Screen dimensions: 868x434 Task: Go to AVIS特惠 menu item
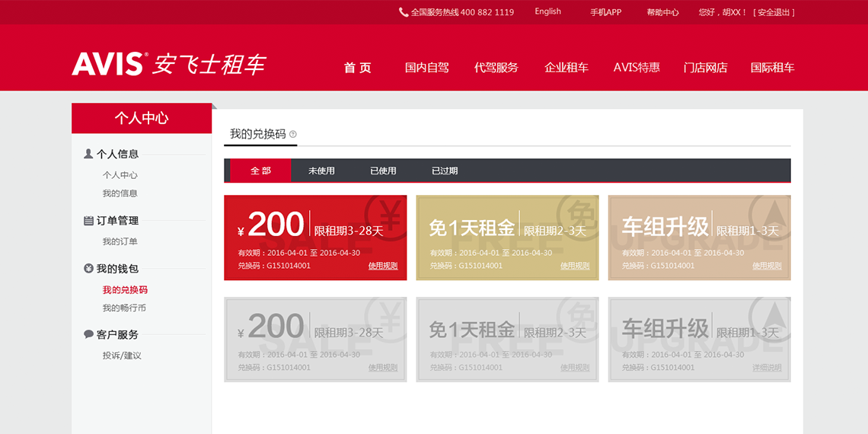point(637,68)
